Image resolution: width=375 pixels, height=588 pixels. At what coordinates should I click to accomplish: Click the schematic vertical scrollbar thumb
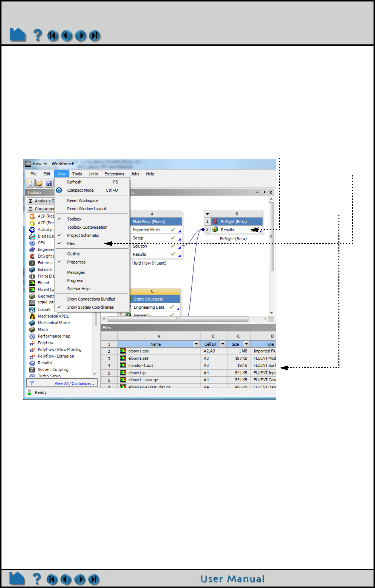click(271, 236)
